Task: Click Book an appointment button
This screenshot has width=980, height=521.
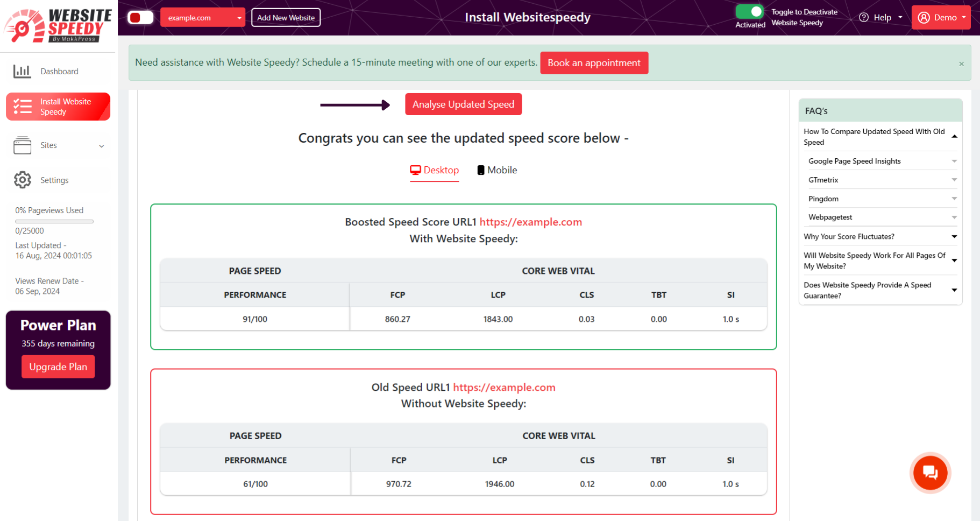Action: point(594,63)
